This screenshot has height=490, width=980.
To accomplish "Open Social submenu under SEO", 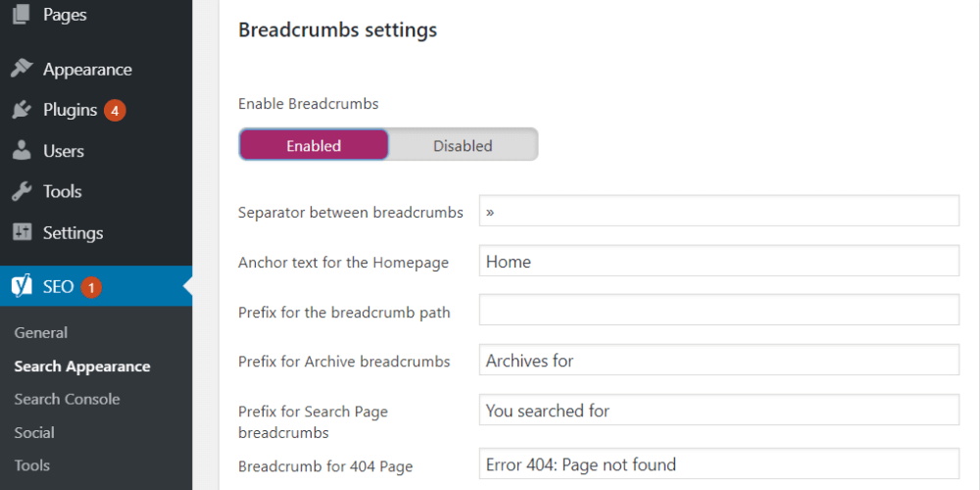I will (34, 433).
